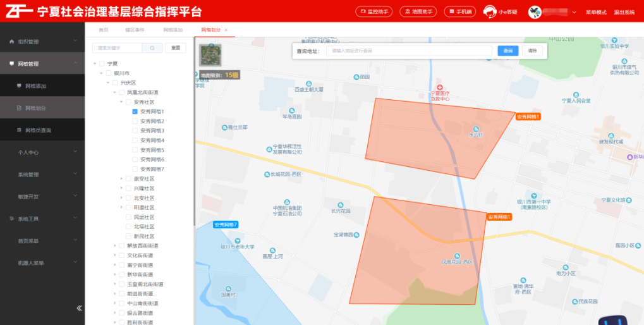644x325 pixels.
Task: Click the address query input field
Action: 410,51
